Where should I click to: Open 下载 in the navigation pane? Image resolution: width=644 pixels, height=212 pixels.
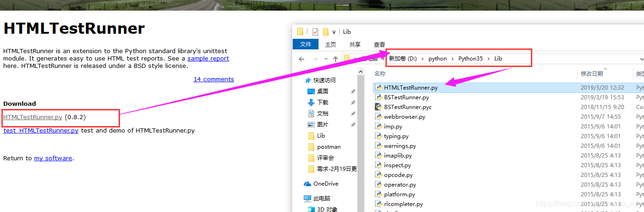[323, 103]
